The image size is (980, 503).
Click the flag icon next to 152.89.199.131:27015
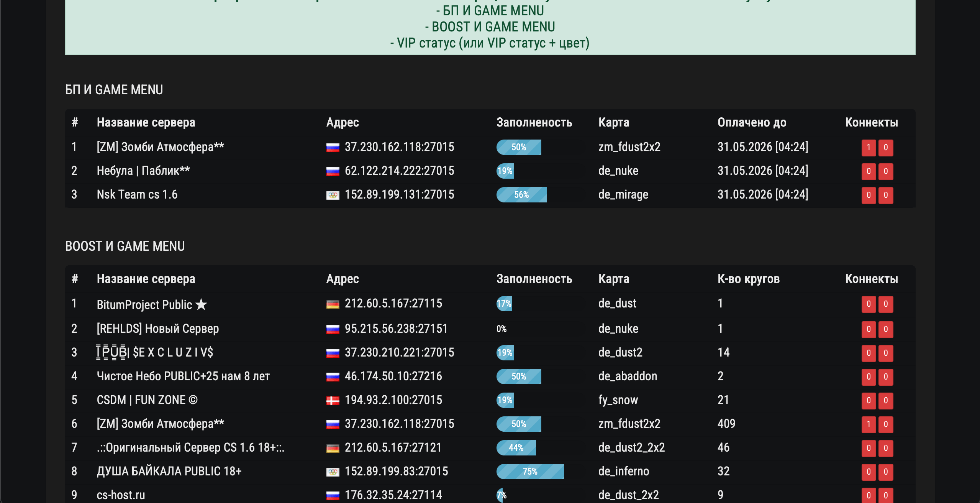coord(333,196)
